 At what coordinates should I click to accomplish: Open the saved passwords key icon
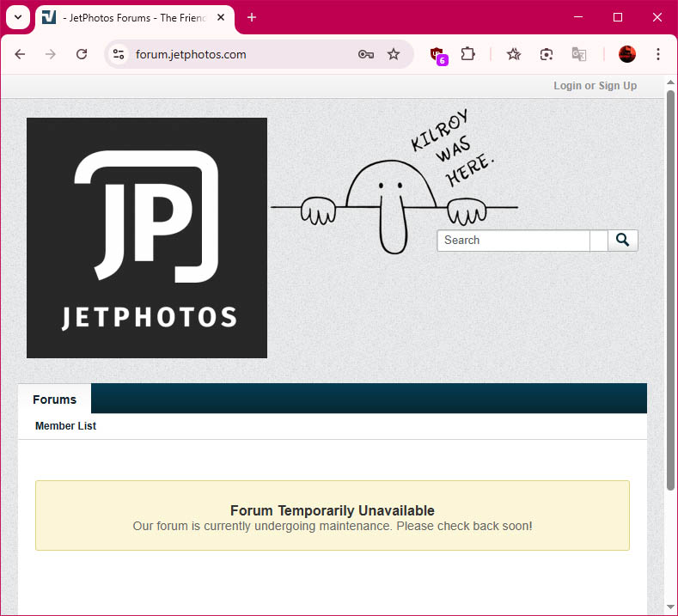point(366,54)
